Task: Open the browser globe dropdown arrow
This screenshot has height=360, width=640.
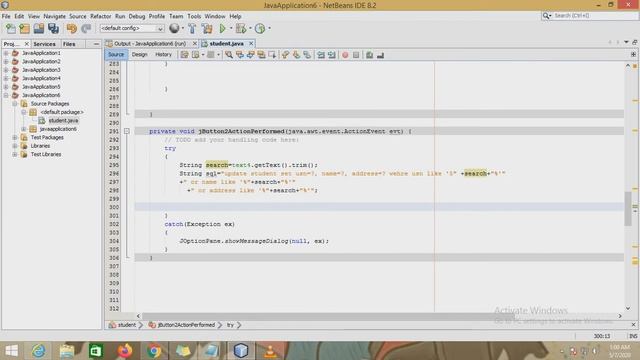Action: tap(182, 28)
